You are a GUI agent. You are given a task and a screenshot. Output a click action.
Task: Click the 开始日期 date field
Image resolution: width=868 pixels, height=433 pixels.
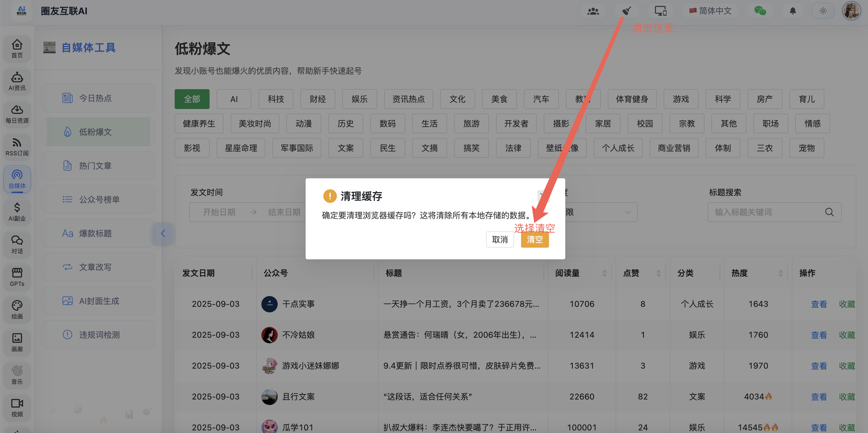tap(219, 212)
